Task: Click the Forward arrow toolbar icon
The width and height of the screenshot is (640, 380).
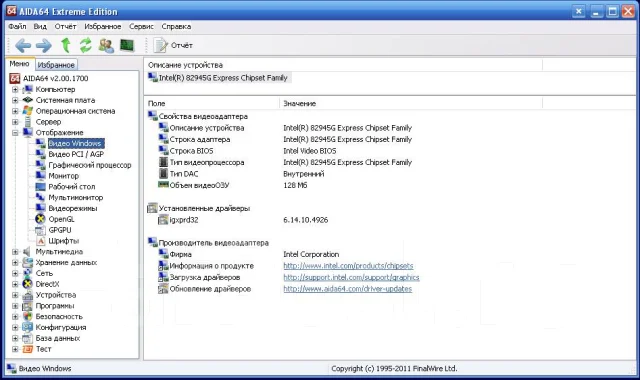Action: click(44, 45)
